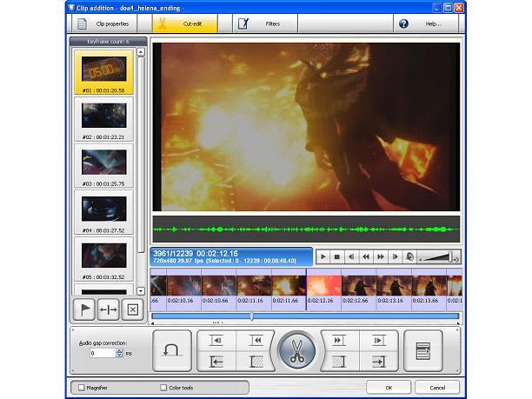Screen dimensions: 532x399
Task: Jump to the previous keyframe rewind icon
Action: (x=256, y=340)
